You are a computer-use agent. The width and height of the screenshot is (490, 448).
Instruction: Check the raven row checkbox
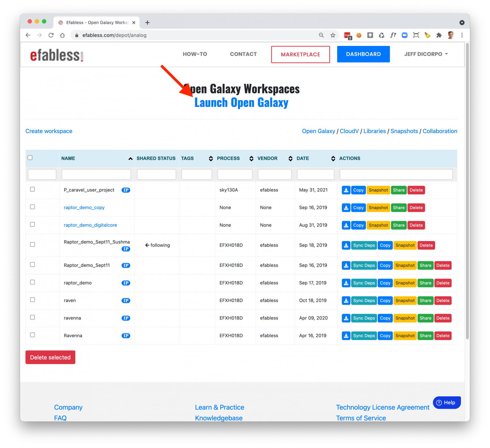pos(33,300)
